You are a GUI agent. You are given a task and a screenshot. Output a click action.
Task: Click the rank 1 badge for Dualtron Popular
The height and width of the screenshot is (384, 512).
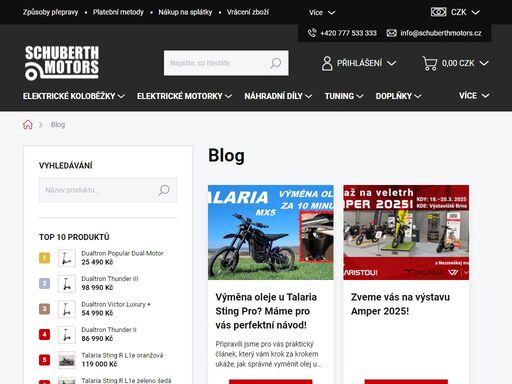[x=45, y=258]
